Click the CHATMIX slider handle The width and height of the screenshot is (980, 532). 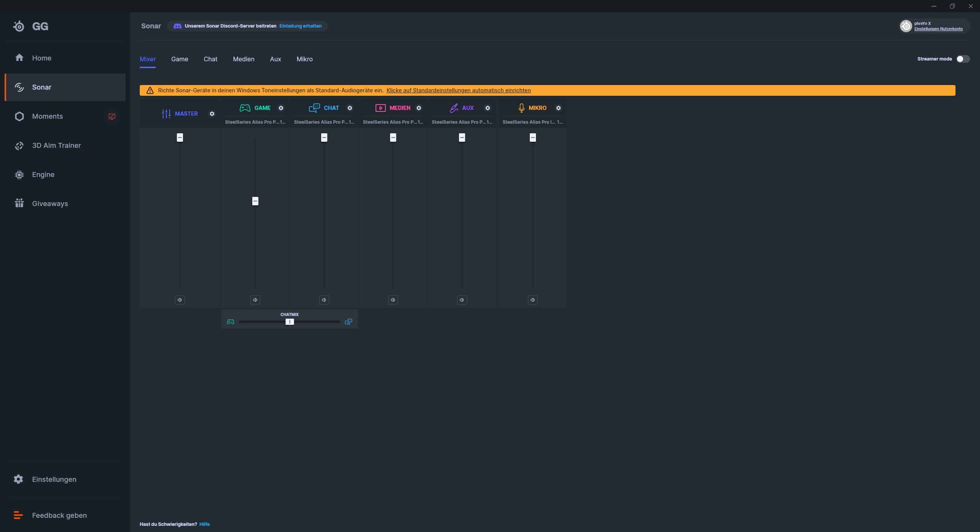click(289, 322)
